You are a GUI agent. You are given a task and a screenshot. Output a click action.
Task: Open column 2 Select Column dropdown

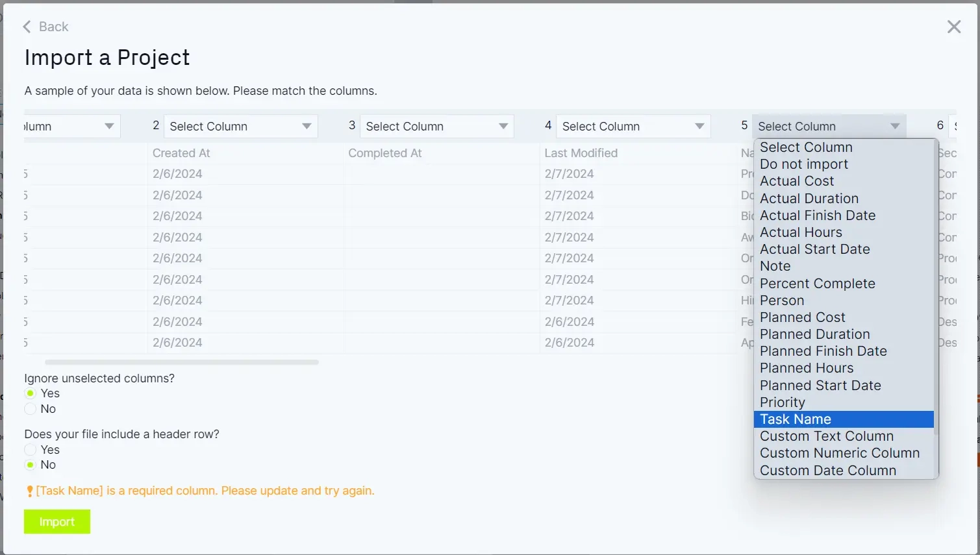click(240, 127)
